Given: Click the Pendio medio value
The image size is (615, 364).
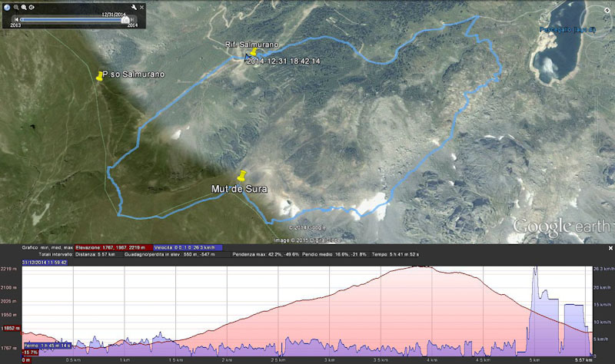Looking at the screenshot, I should click(x=334, y=254).
